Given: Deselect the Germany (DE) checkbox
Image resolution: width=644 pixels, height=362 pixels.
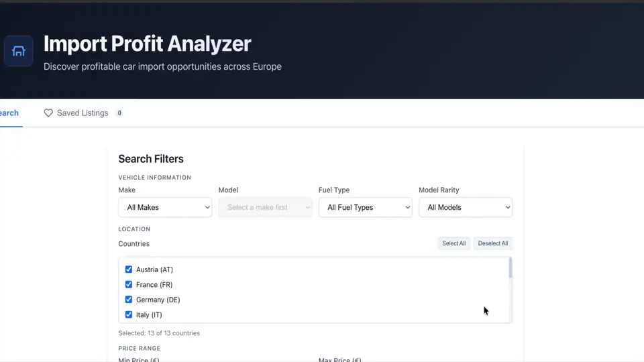Looking at the screenshot, I should (x=129, y=300).
